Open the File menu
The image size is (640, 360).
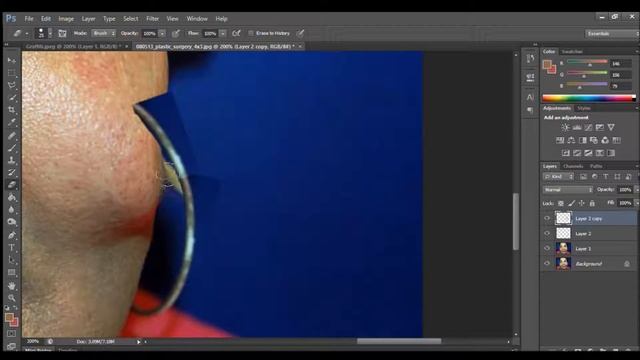coord(29,19)
